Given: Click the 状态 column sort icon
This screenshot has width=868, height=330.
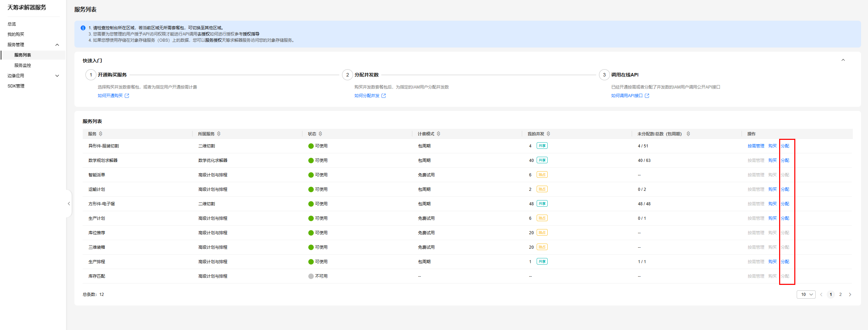Looking at the screenshot, I should pos(320,134).
